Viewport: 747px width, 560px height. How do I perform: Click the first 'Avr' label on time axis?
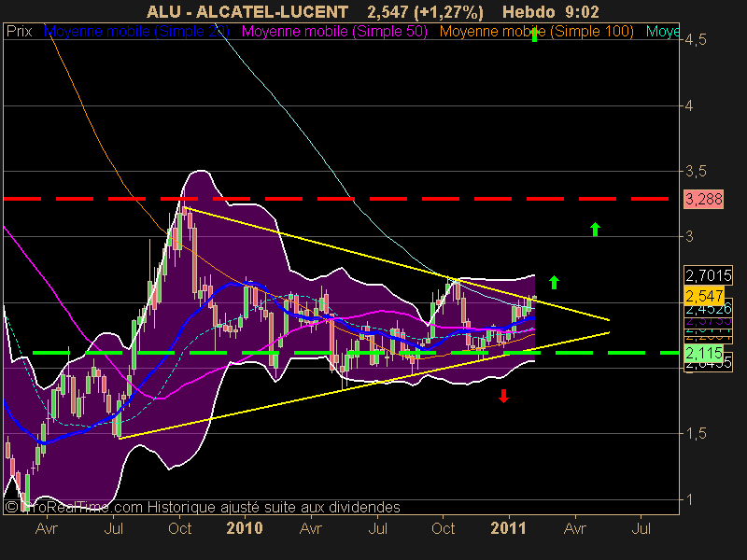(x=47, y=528)
